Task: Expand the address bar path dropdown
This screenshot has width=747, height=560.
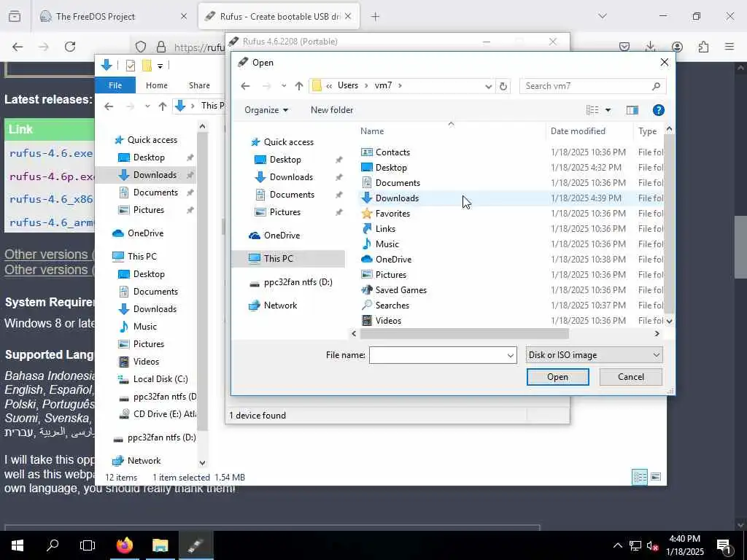Action: [x=488, y=86]
